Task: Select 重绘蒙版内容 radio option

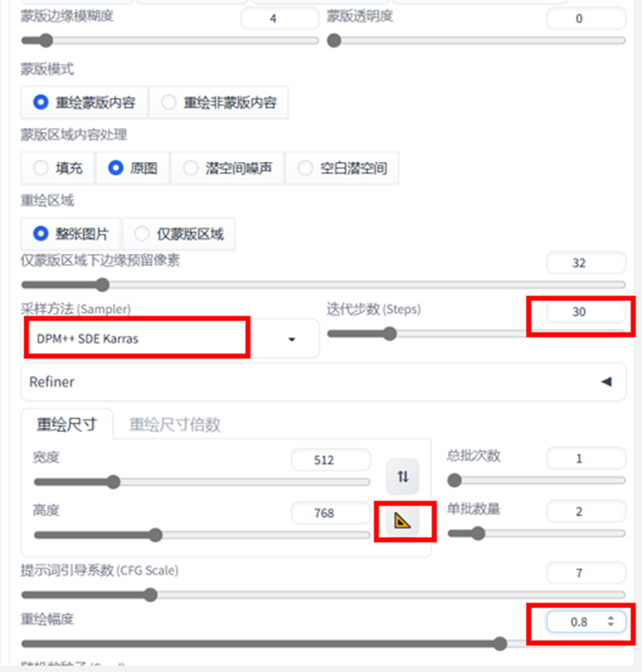Action: coord(84,102)
